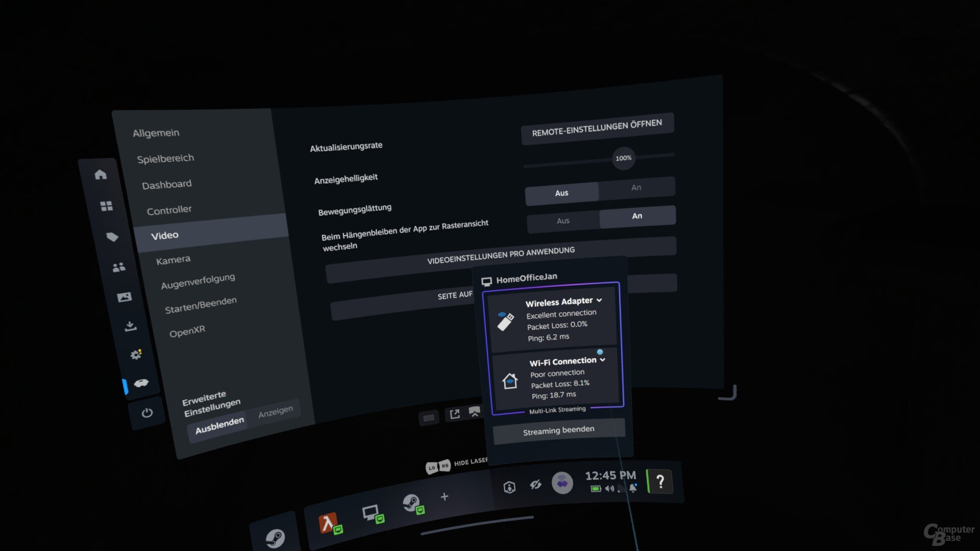
Task: Set Bewegungsglättung to An
Action: tap(636, 188)
